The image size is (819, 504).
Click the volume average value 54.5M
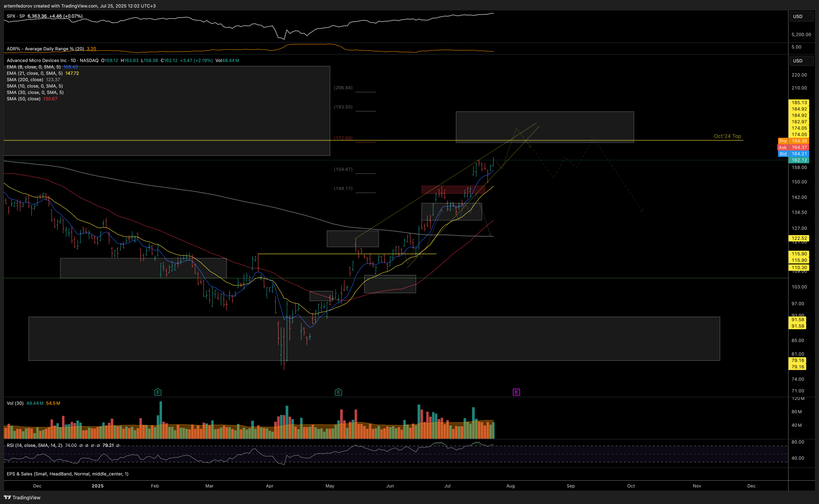point(53,403)
